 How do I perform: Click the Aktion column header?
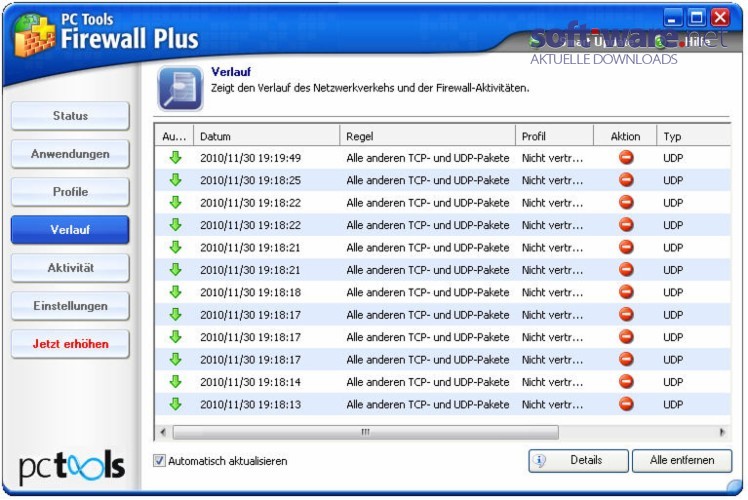(x=625, y=136)
